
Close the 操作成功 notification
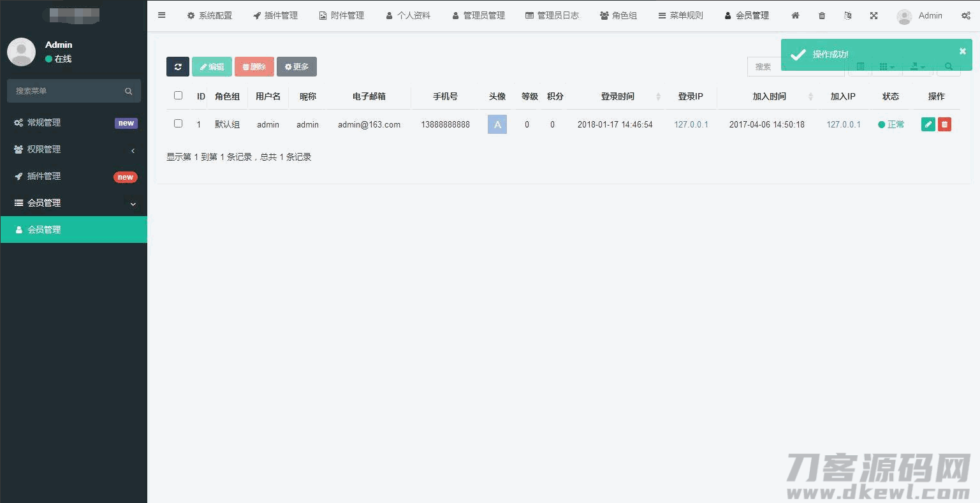click(x=962, y=52)
